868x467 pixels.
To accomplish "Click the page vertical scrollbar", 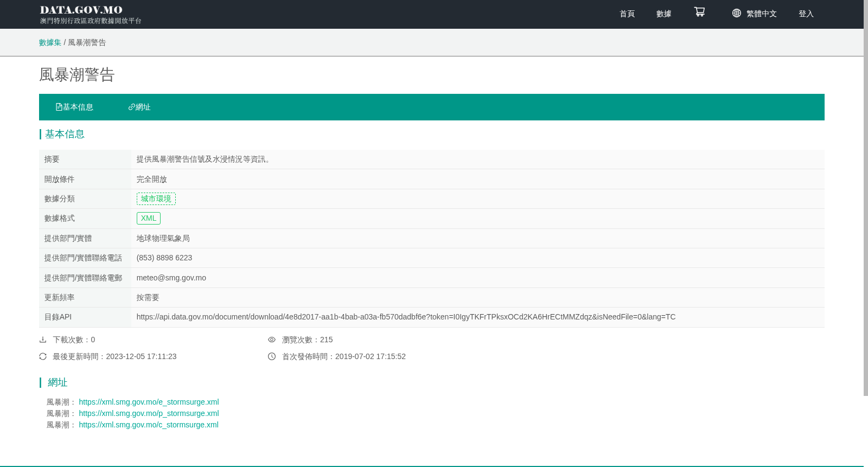I will (x=866, y=198).
